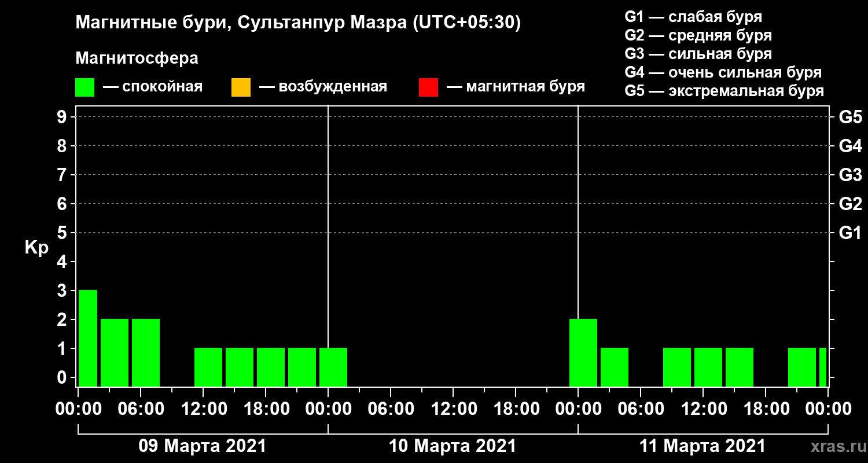Click the '09 Марта 2021' date label
Screen dimensions: 868x463
(203, 446)
